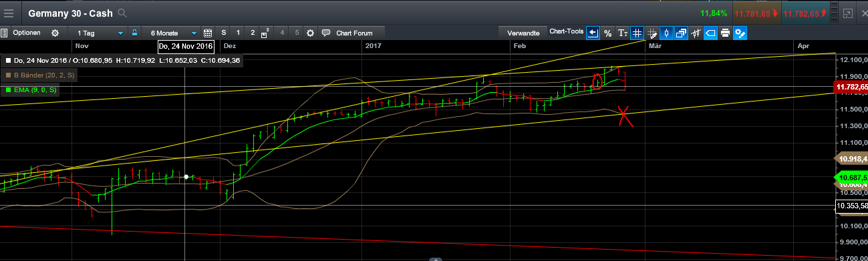
Task: Click the back arrow chart tool
Action: (593, 33)
